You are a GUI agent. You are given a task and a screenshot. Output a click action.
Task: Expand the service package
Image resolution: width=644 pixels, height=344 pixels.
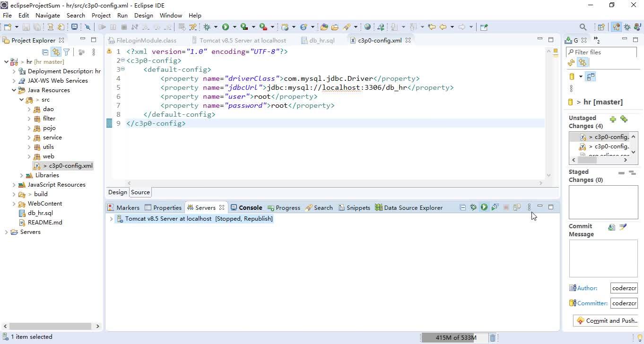point(29,138)
